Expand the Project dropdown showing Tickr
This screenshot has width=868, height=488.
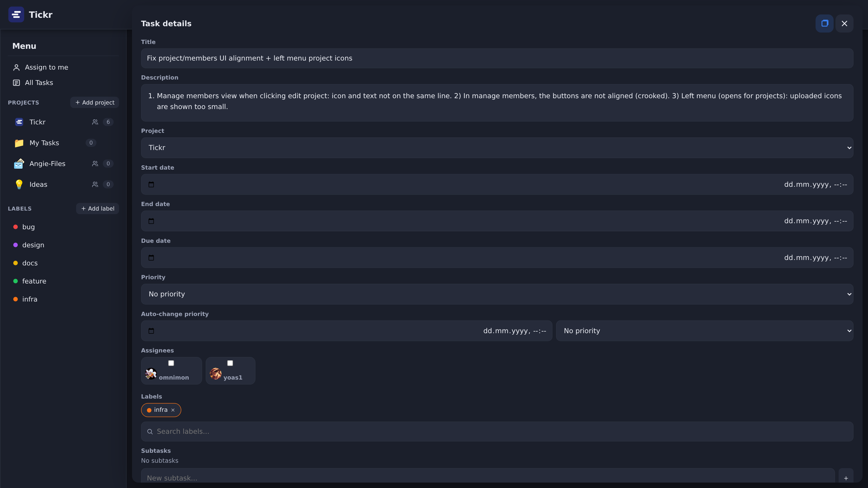click(497, 148)
